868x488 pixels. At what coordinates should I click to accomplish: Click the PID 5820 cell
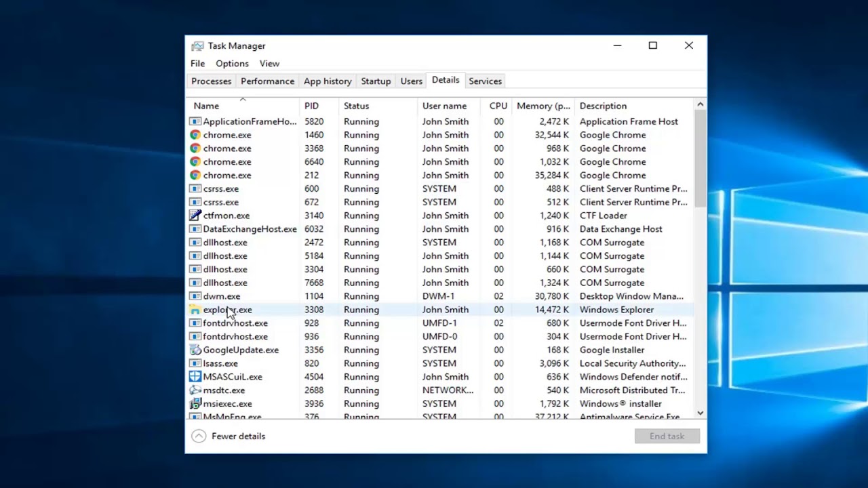[314, 121]
